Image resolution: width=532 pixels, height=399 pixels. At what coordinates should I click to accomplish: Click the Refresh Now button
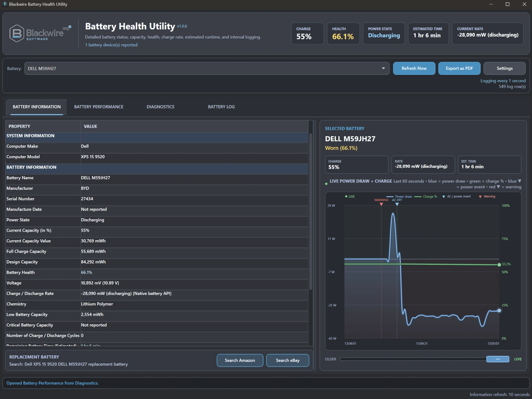(x=414, y=68)
